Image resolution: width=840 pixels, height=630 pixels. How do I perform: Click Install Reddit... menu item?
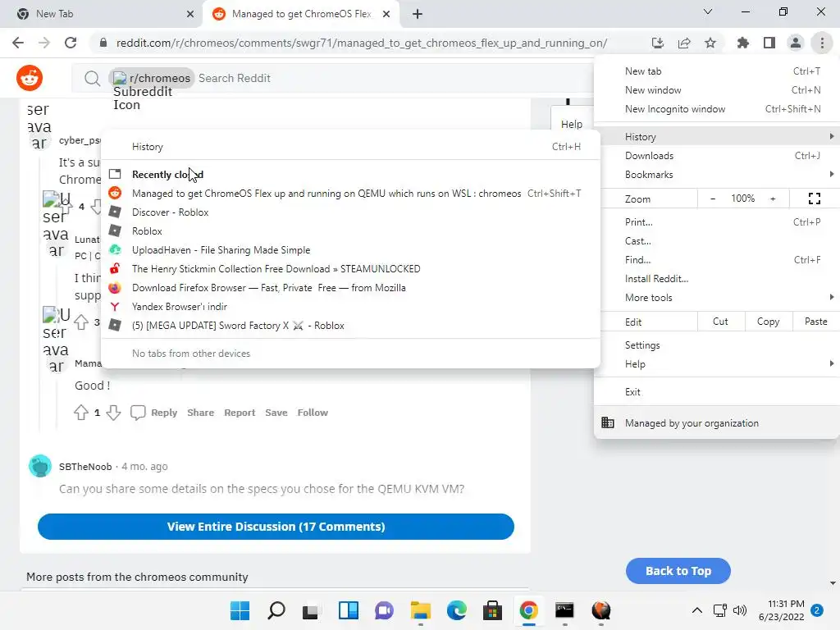tap(716, 279)
